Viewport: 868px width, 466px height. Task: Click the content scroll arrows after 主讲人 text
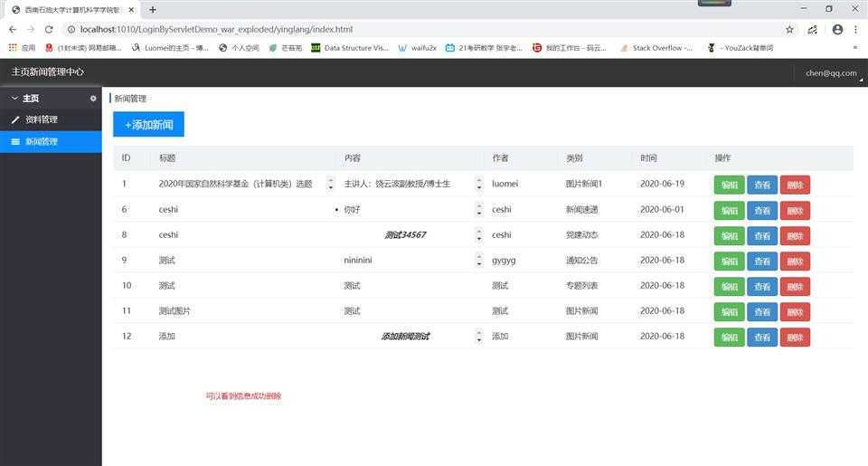tap(479, 184)
